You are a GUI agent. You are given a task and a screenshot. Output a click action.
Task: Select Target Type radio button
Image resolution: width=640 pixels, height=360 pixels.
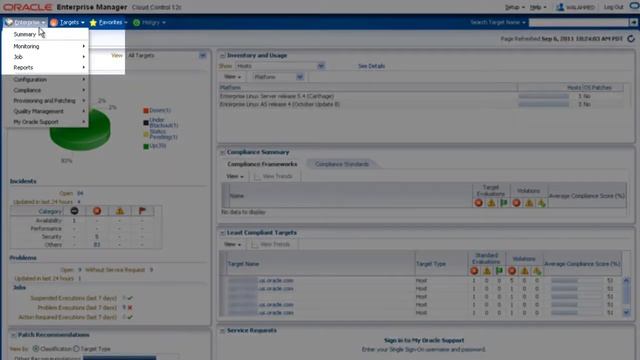[x=76, y=349]
